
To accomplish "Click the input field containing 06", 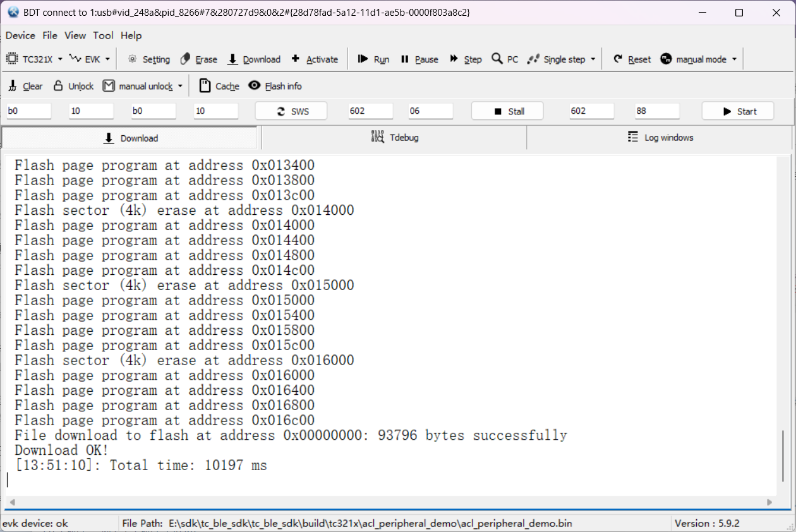I will 430,111.
